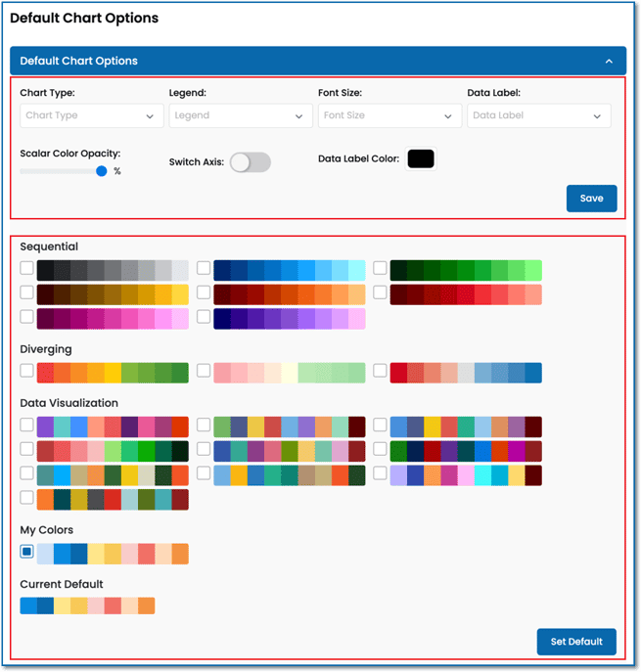641x672 pixels.
Task: Click the Data Visualization section heading
Action: click(x=69, y=403)
